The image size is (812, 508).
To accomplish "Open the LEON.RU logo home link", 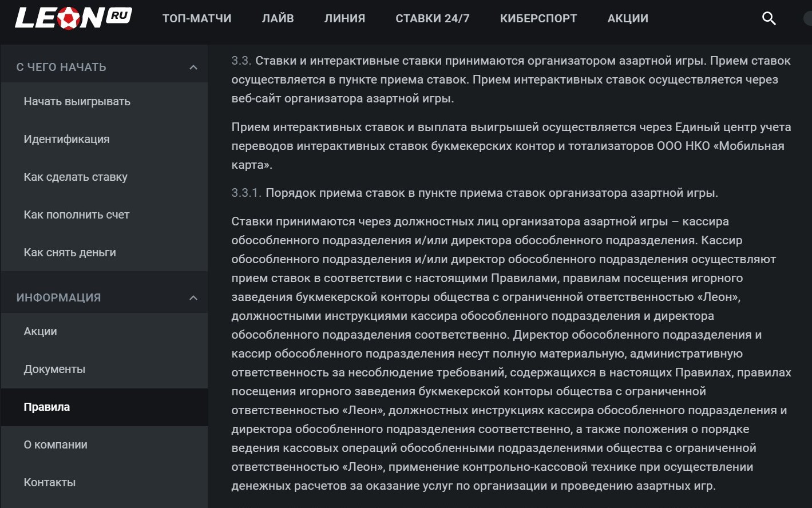I will (x=73, y=18).
